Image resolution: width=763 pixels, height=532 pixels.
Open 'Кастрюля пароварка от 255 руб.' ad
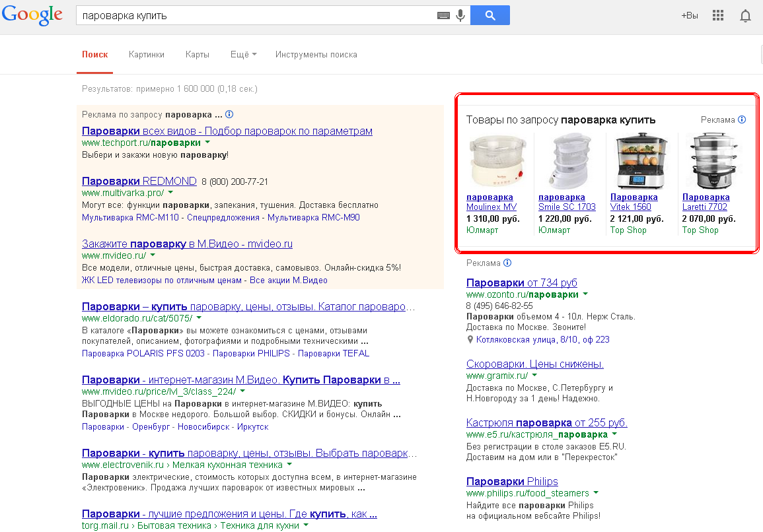pyautogui.click(x=547, y=422)
